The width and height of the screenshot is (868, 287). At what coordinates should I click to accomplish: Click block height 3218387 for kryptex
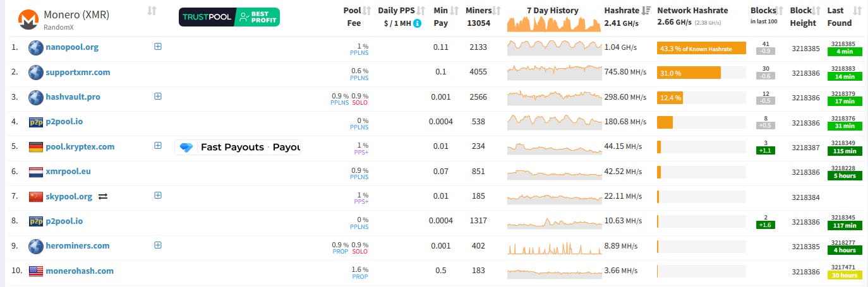pyautogui.click(x=805, y=147)
